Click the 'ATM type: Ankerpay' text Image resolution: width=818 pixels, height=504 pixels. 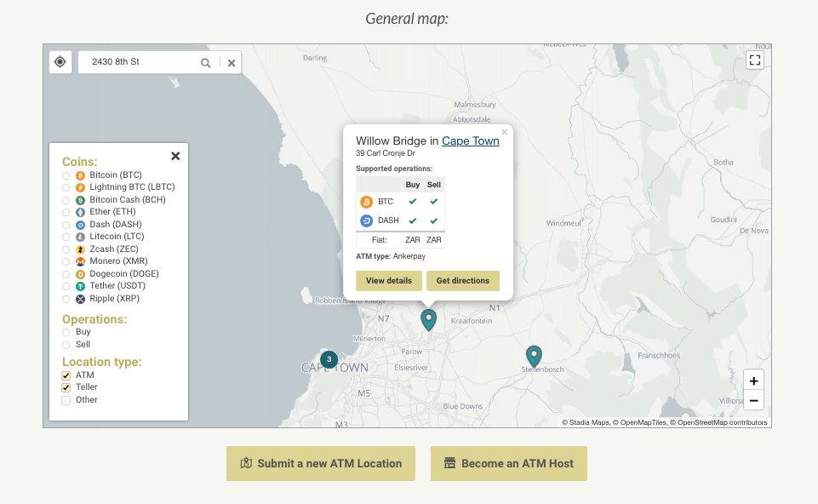[391, 256]
